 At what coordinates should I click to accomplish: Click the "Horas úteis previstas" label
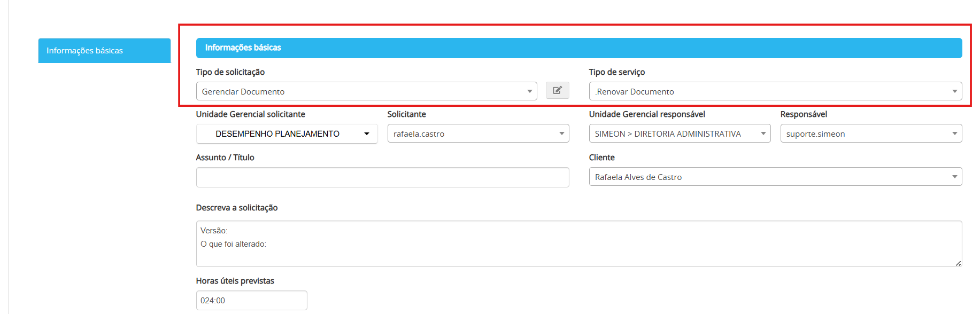(x=235, y=281)
